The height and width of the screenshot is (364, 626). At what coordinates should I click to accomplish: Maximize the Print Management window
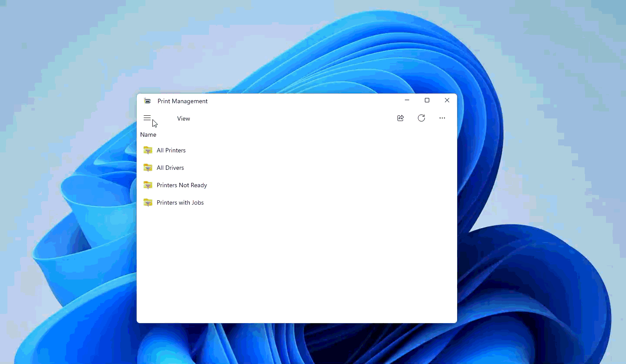click(x=427, y=100)
